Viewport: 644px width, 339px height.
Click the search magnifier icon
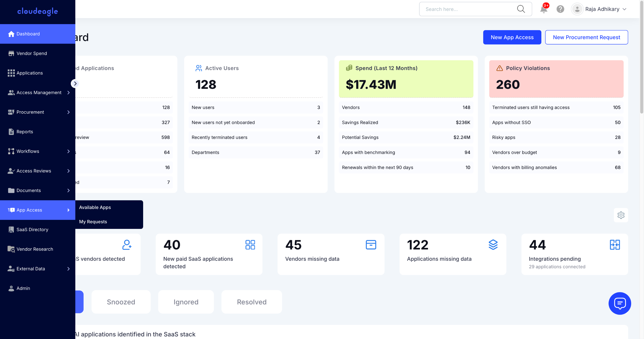pyautogui.click(x=521, y=9)
